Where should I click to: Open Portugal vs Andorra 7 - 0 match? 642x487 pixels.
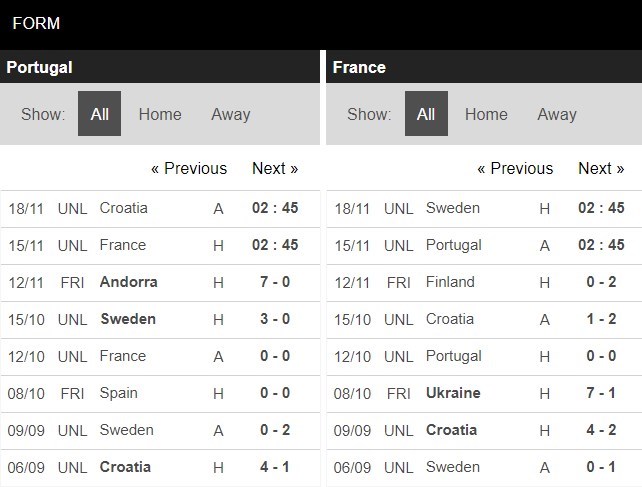click(275, 282)
